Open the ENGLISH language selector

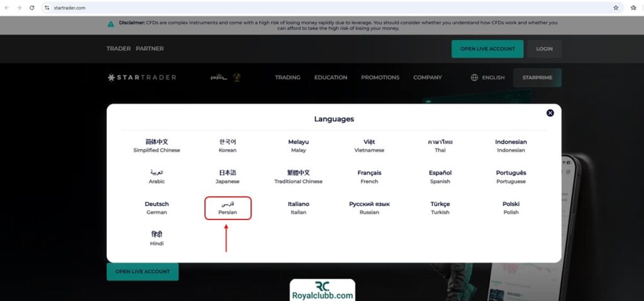point(493,77)
